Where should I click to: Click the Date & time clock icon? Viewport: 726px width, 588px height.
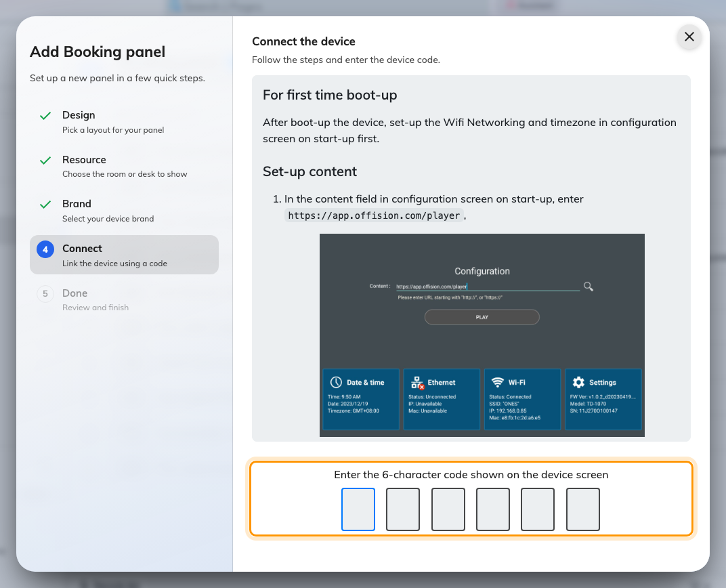point(336,383)
